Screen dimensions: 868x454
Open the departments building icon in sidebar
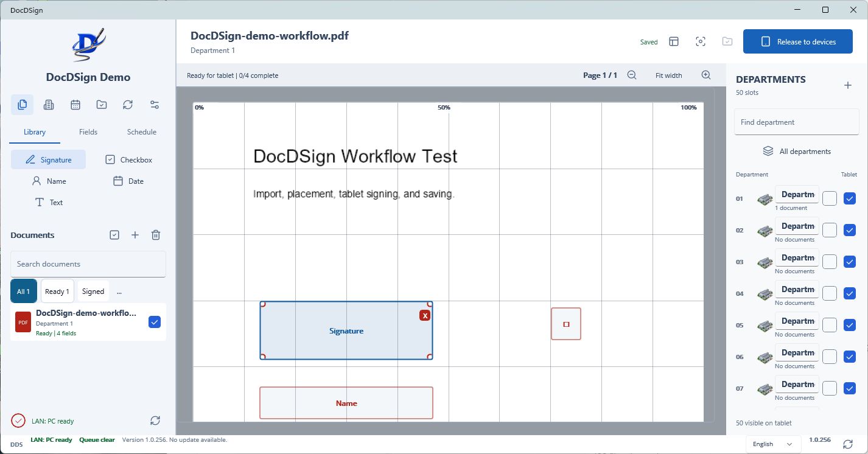[49, 105]
